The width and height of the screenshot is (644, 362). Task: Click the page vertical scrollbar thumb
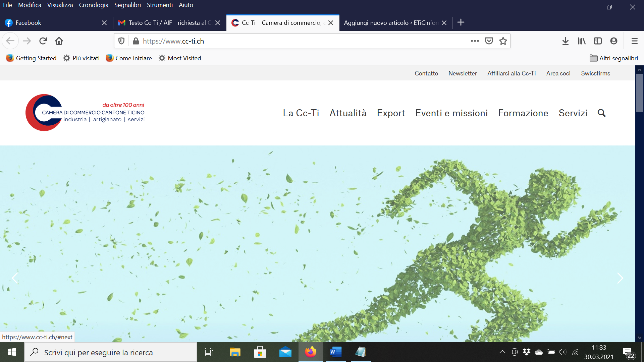[x=640, y=93]
